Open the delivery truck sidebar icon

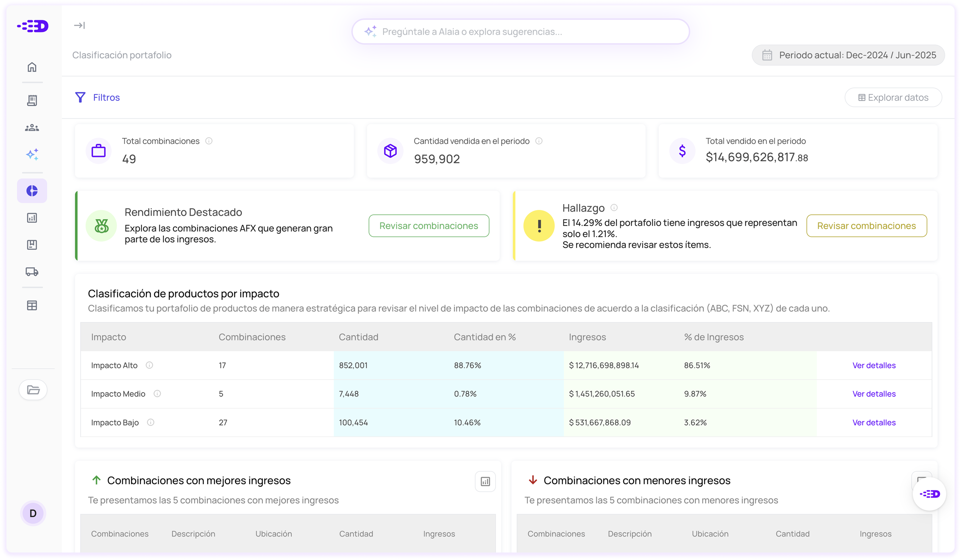point(32,272)
